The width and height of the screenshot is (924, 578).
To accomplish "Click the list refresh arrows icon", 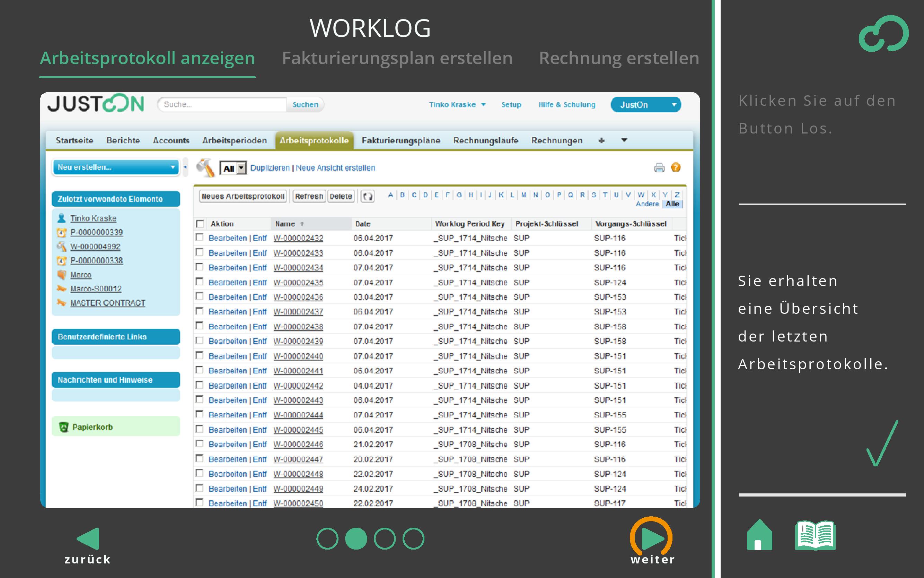I will pos(368,197).
